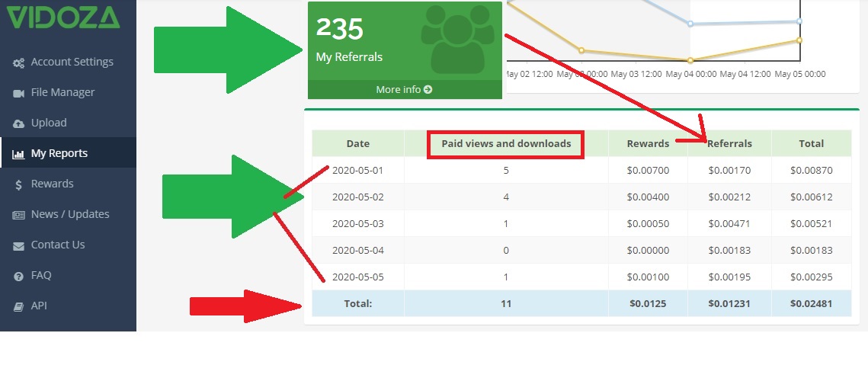Open the Account Settings menu item
The width and height of the screenshot is (868, 381).
click(72, 62)
